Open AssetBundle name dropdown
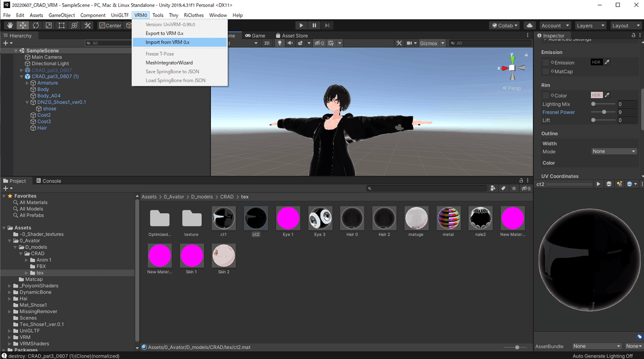 click(x=597, y=346)
